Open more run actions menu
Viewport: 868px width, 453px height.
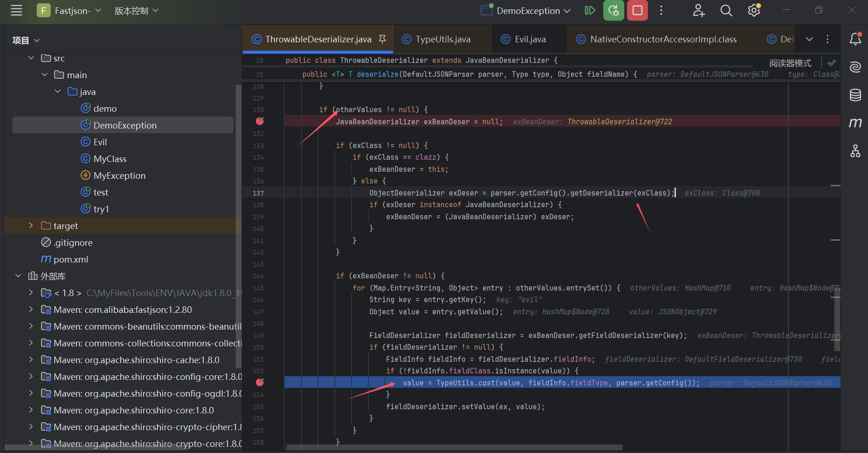point(661,10)
